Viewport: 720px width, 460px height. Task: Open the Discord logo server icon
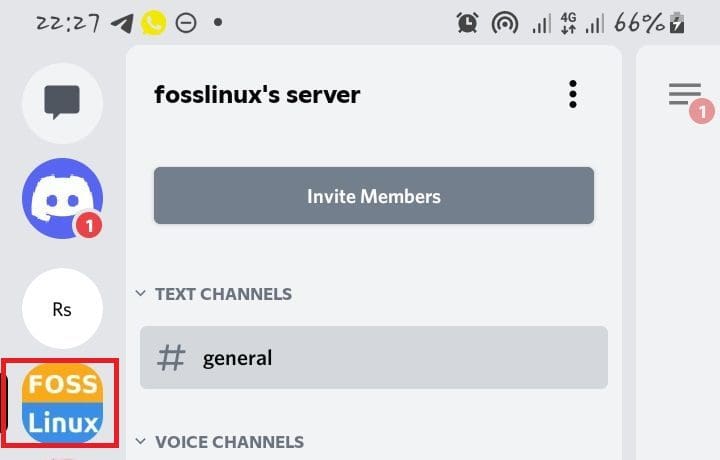[62, 198]
